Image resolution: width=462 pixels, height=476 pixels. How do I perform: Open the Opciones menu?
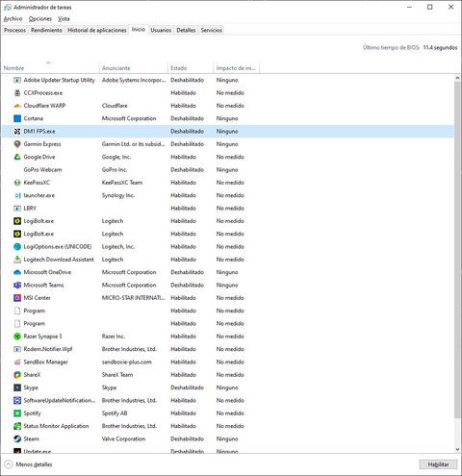pyautogui.click(x=40, y=18)
